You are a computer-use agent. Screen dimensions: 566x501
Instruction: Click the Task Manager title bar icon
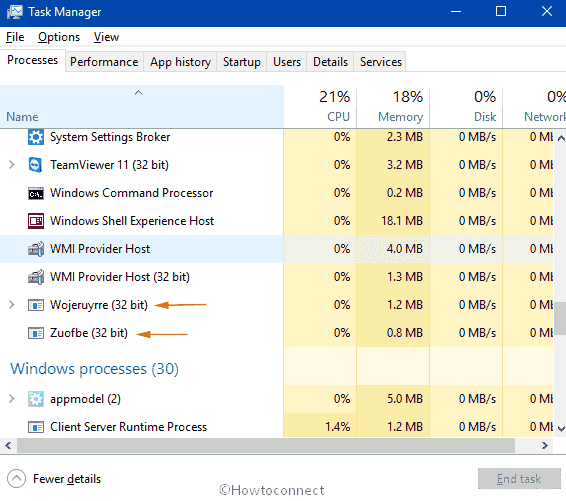pyautogui.click(x=15, y=12)
